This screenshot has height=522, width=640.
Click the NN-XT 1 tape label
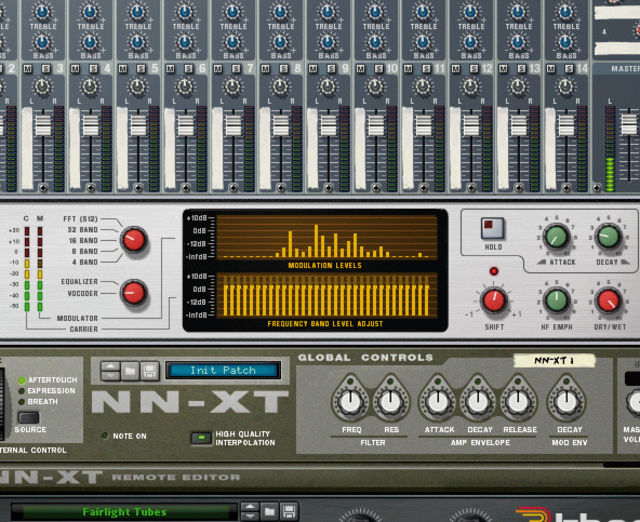[x=554, y=360]
